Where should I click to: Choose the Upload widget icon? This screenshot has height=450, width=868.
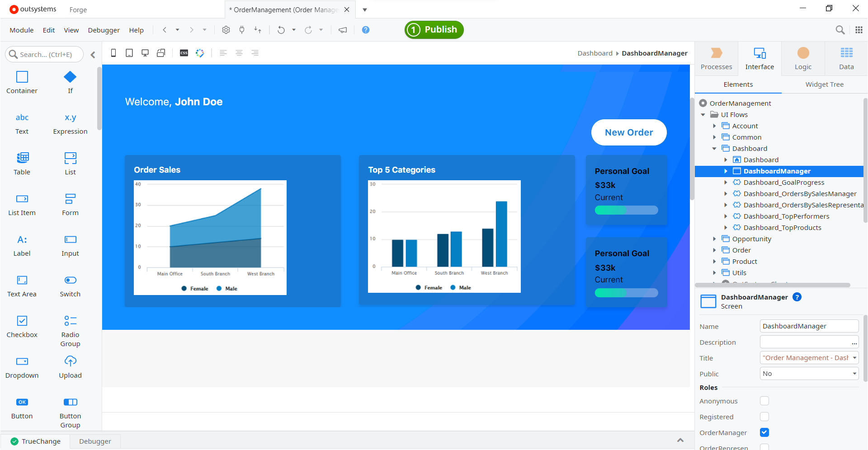70,362
